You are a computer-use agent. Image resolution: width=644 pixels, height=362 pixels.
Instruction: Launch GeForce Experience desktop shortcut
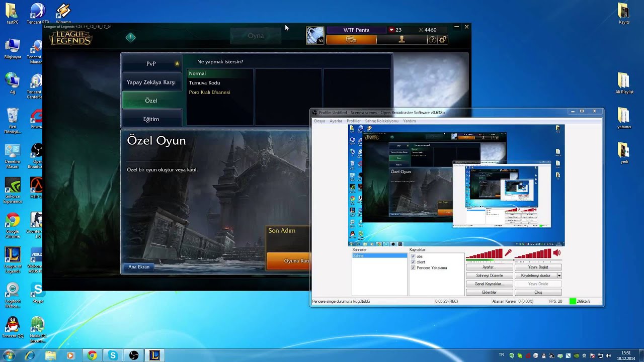[x=13, y=191]
